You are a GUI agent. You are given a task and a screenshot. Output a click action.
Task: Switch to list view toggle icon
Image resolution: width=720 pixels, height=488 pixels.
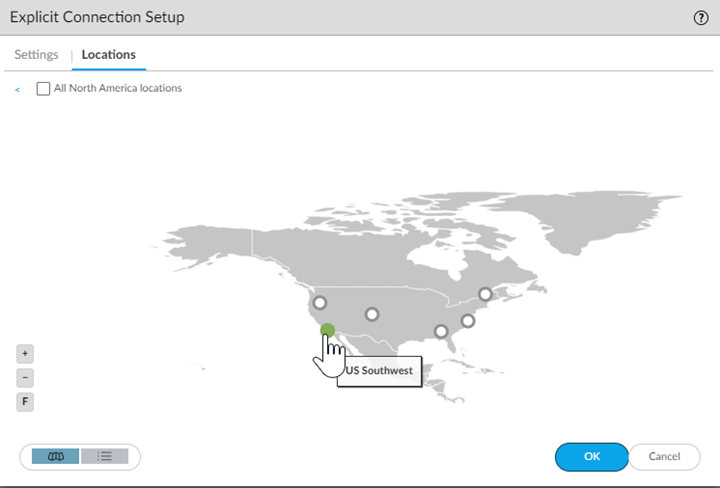tap(104, 456)
